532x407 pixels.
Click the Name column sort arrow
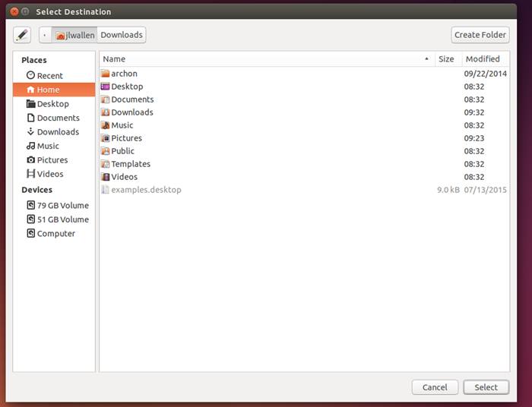coord(426,59)
